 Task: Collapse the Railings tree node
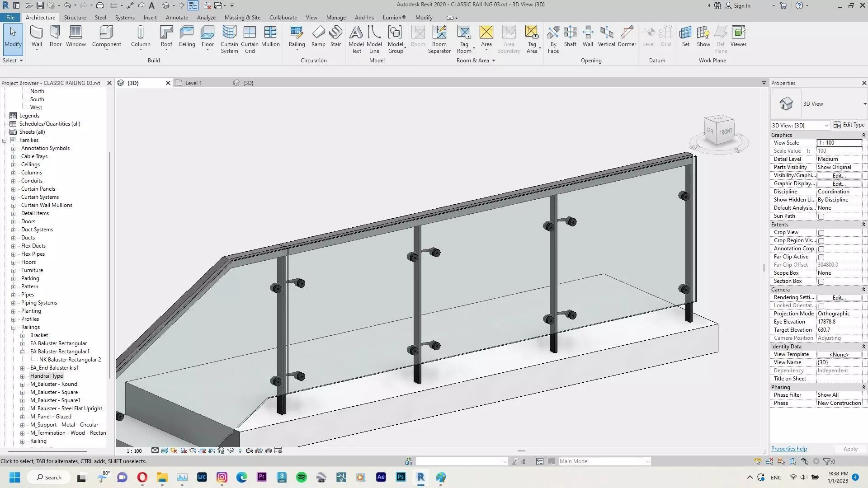[13, 327]
